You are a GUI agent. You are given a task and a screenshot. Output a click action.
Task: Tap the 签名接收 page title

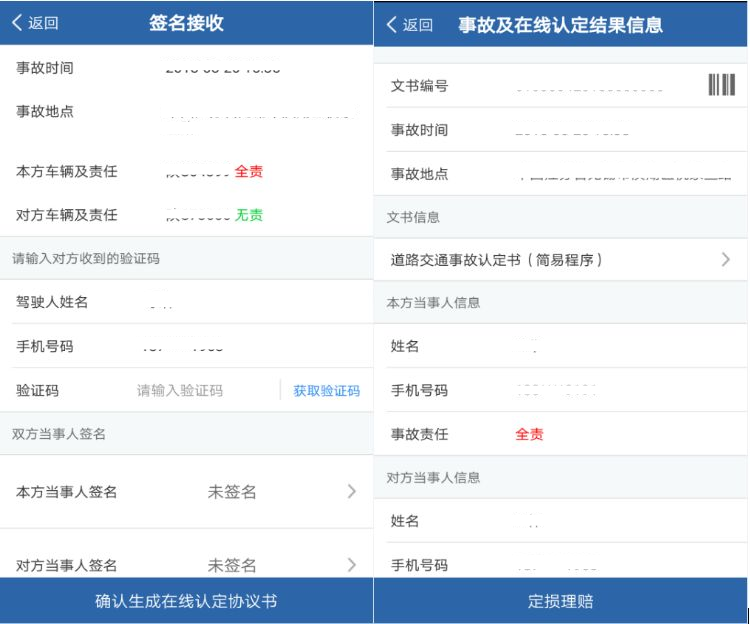[186, 24]
